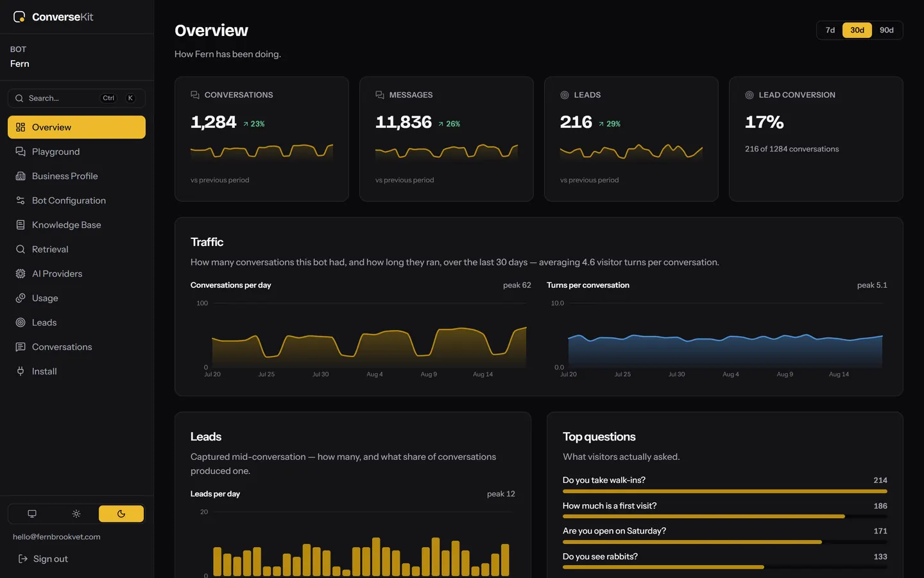Click the Sign out arrow icon
924x578 pixels.
click(x=23, y=559)
